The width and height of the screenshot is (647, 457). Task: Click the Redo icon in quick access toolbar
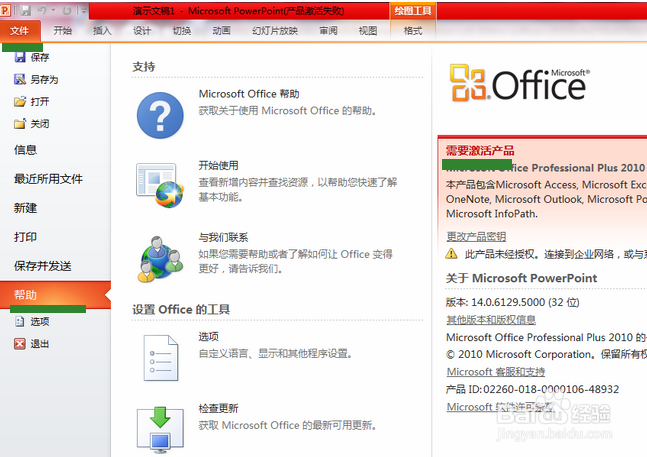click(67, 10)
